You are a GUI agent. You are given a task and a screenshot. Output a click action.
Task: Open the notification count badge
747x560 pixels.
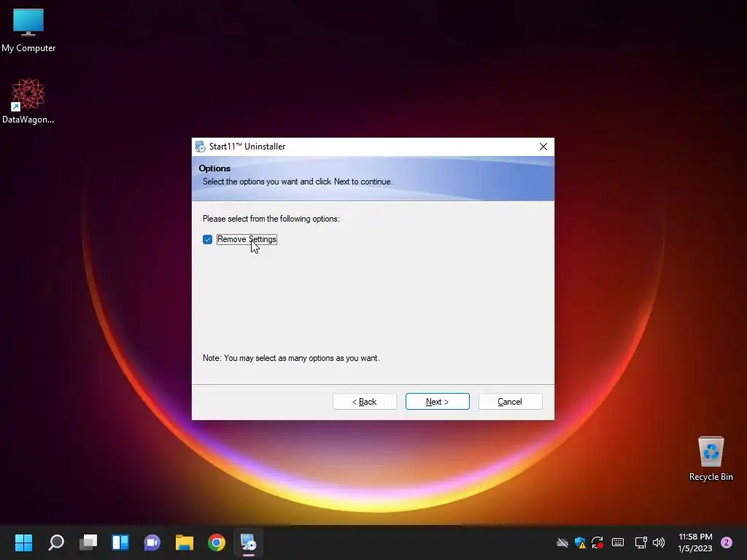pyautogui.click(x=727, y=542)
